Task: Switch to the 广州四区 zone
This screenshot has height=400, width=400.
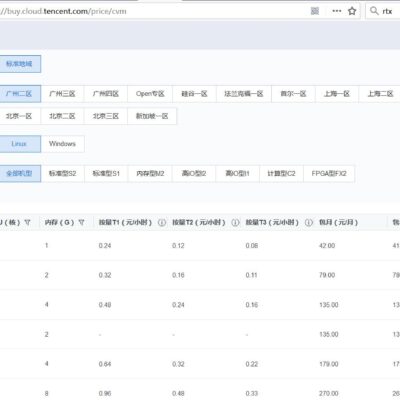Action: [106, 94]
